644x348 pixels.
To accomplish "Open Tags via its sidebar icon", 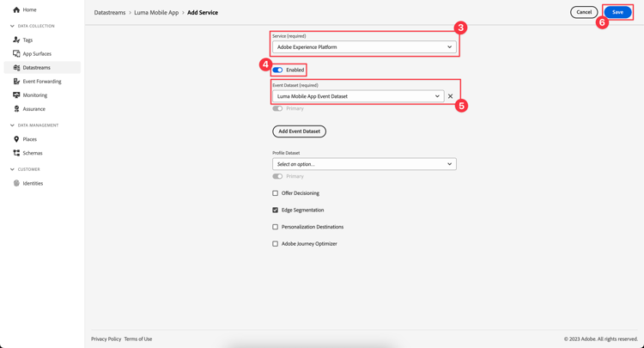I will pyautogui.click(x=16, y=40).
